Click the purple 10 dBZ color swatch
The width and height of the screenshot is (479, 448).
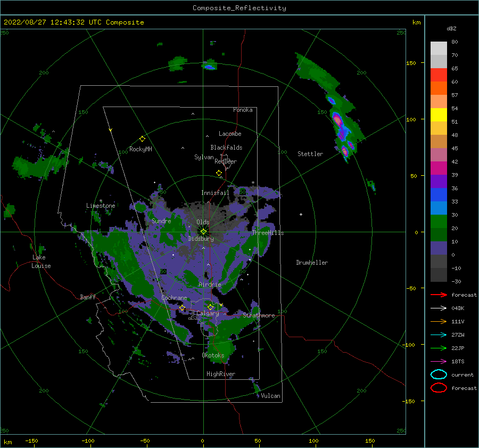click(439, 248)
